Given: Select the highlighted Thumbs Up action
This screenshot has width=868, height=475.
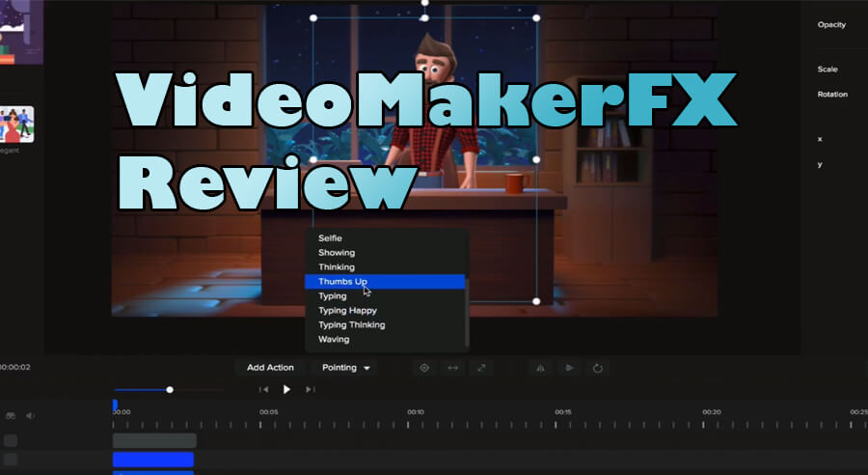Looking at the screenshot, I should [x=385, y=282].
